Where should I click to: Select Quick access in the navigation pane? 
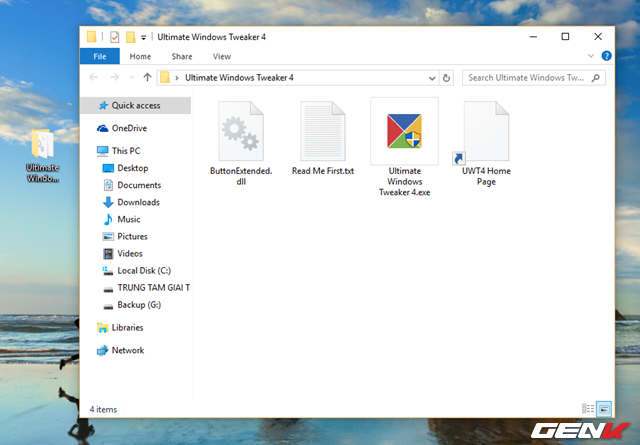coord(136,105)
